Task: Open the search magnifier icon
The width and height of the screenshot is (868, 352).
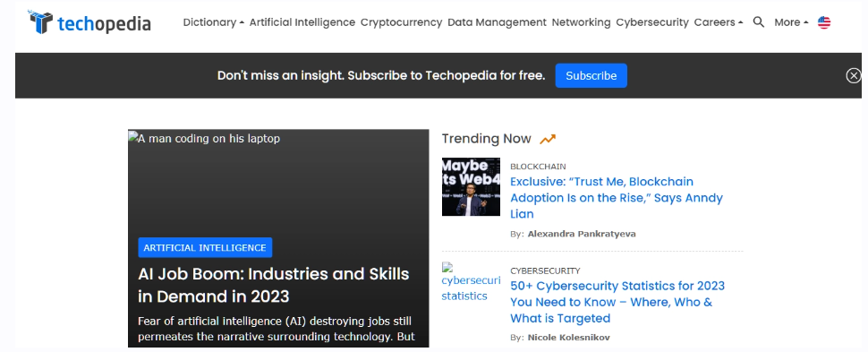Action: click(x=759, y=22)
